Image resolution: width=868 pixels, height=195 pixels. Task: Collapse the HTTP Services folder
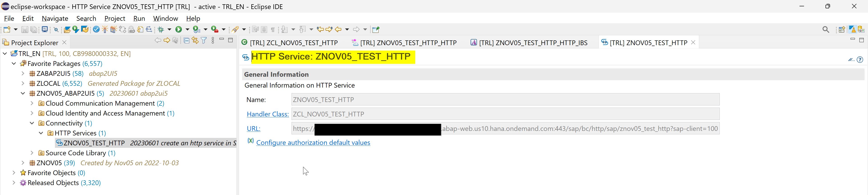click(41, 133)
